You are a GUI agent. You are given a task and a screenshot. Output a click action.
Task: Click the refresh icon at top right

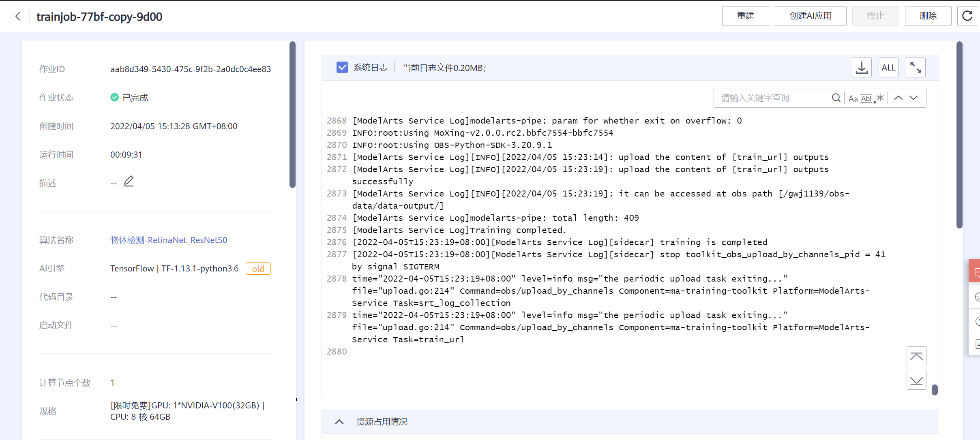967,16
